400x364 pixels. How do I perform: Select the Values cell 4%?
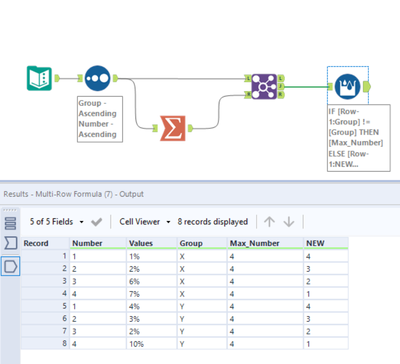[152, 306]
